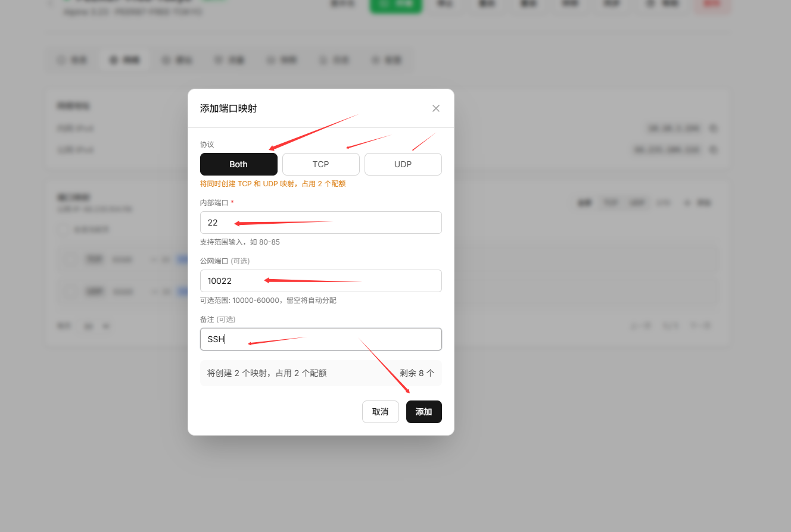Click the green button in the top action bar

[395, 4]
